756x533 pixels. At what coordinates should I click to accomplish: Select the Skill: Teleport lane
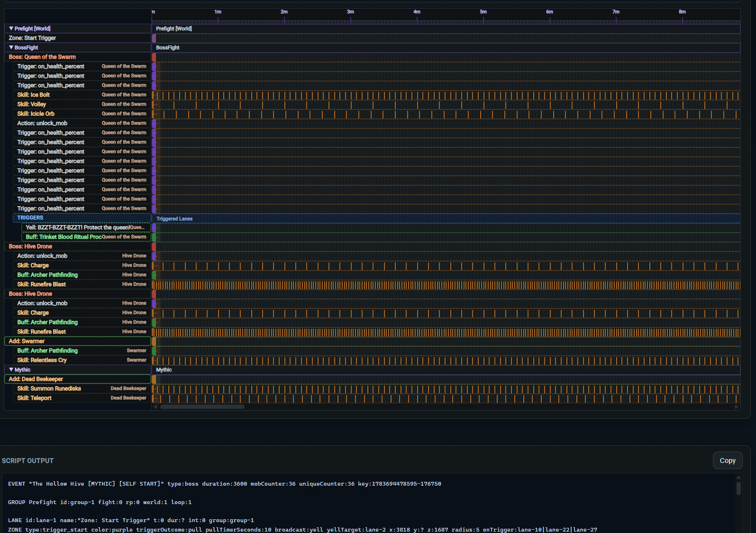click(x=82, y=398)
